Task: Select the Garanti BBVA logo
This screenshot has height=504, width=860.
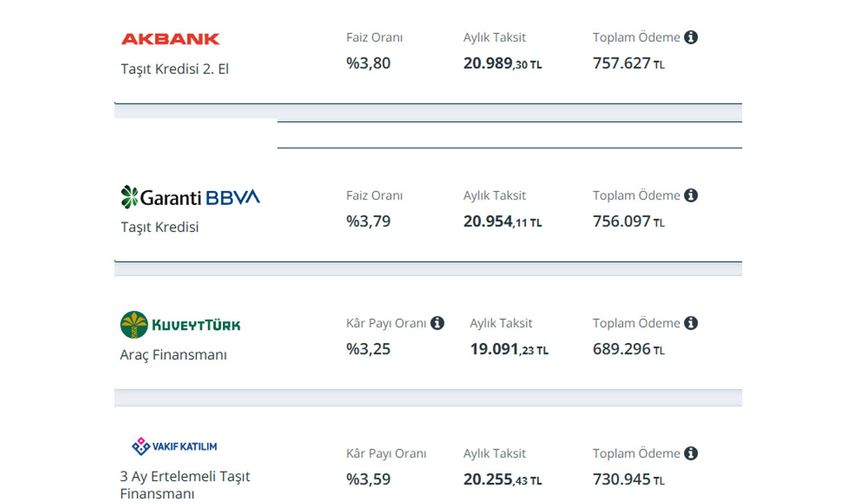Action: pos(190,197)
